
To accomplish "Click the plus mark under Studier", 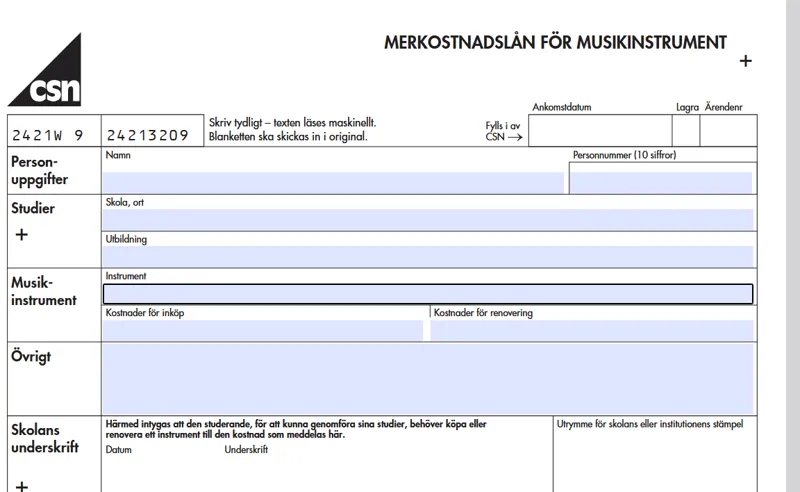I will click(22, 234).
